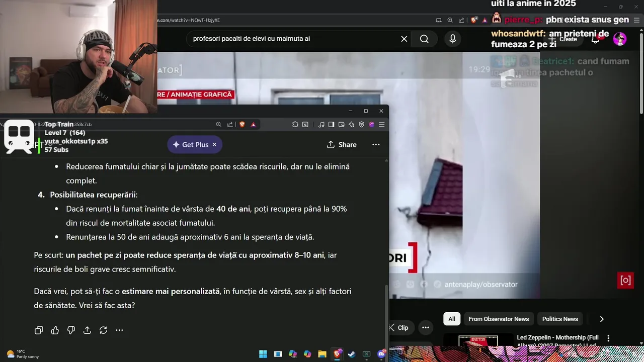Image resolution: width=644 pixels, height=362 pixels.
Task: Open zoom icon in front browser address bar
Action: coord(219,125)
